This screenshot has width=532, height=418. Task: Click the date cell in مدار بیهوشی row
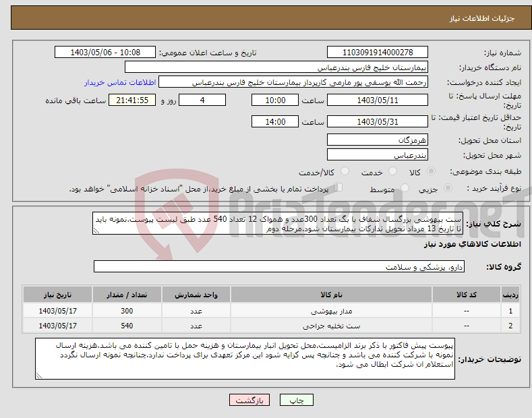coord(58,311)
